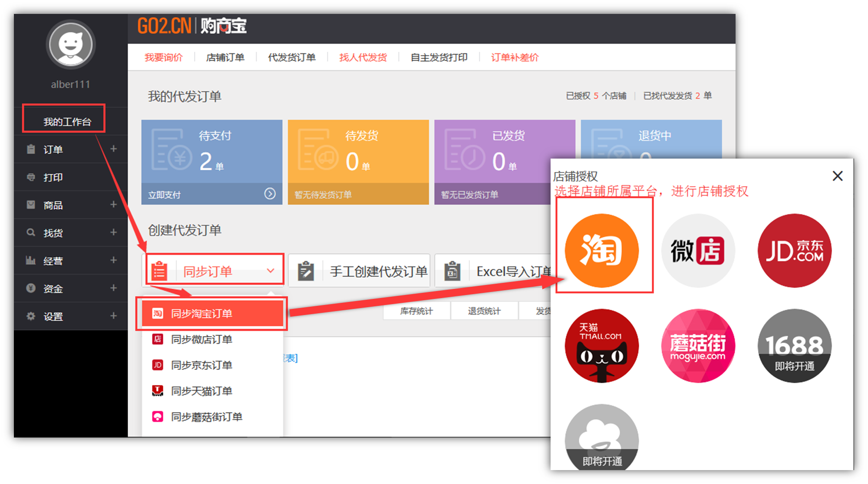Open the 订单补差价 tab
The image size is (868, 484).
point(515,57)
